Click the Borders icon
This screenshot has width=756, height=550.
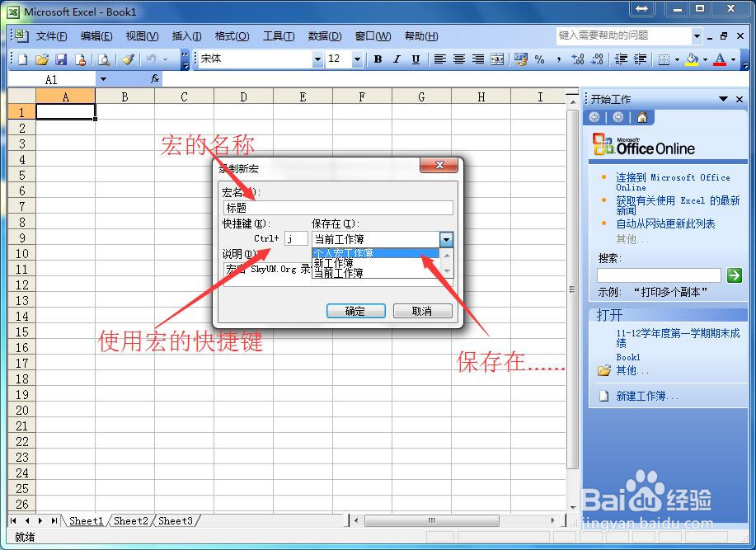click(x=664, y=59)
